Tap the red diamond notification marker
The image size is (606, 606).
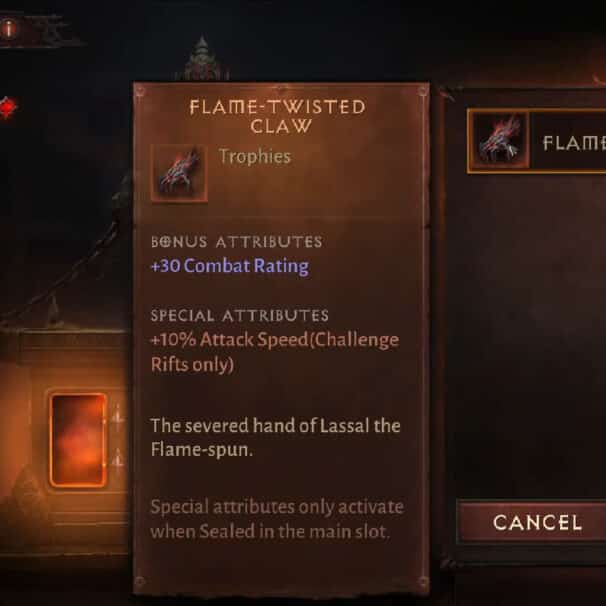[7, 107]
